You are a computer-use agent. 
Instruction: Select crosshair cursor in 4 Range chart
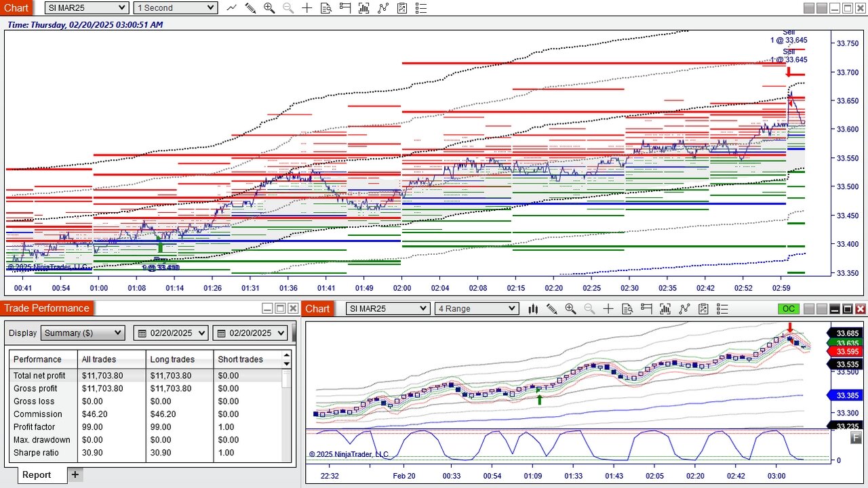pyautogui.click(x=608, y=309)
